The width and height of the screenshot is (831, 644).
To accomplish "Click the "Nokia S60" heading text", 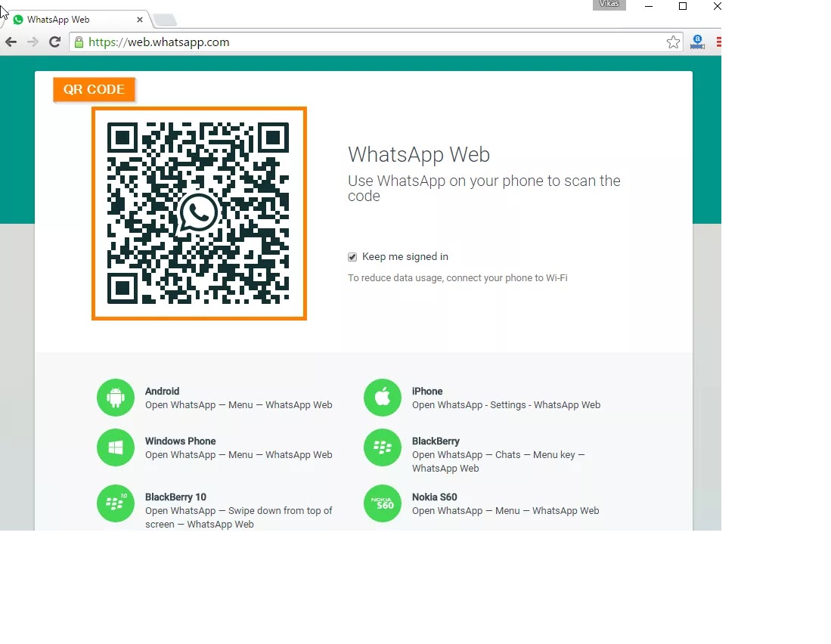I will click(435, 497).
